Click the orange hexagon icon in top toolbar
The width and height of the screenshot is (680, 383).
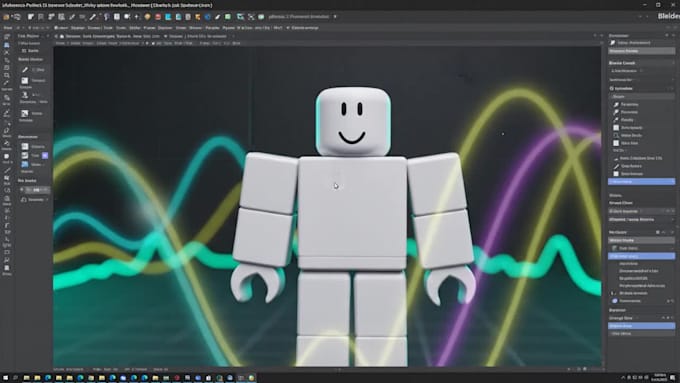(x=147, y=16)
